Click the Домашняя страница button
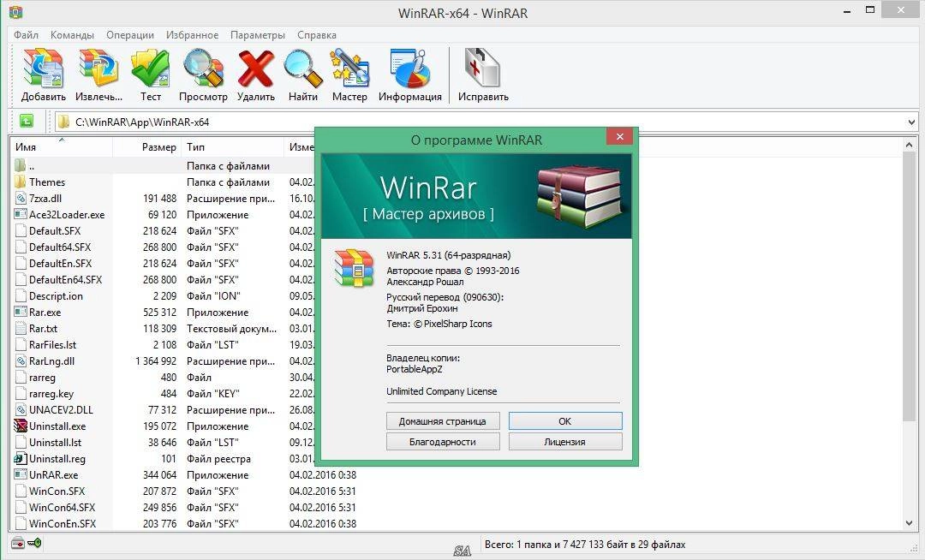 pyautogui.click(x=443, y=421)
